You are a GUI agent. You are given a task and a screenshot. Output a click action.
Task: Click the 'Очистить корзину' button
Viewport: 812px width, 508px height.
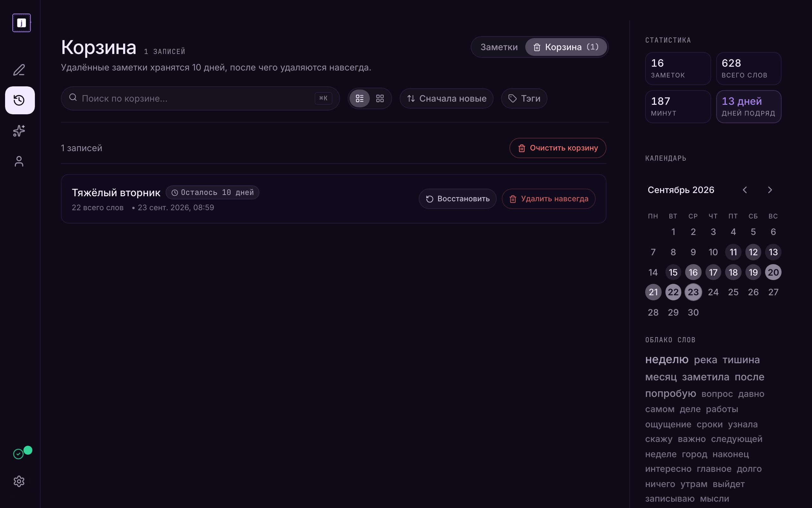tap(558, 148)
